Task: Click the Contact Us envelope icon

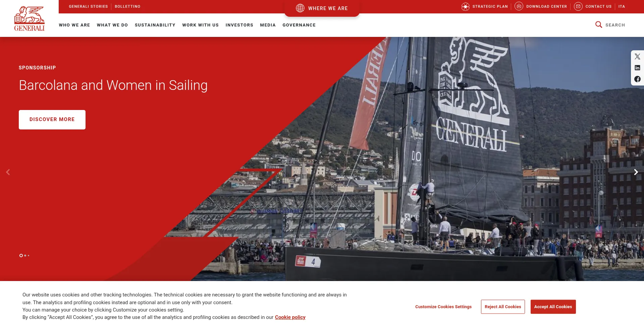Action: tap(578, 6)
